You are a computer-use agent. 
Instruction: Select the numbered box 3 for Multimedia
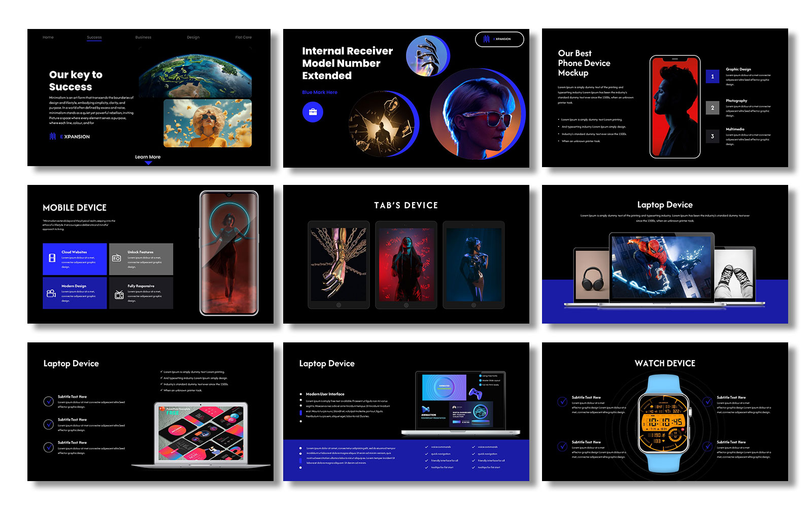coord(712,136)
